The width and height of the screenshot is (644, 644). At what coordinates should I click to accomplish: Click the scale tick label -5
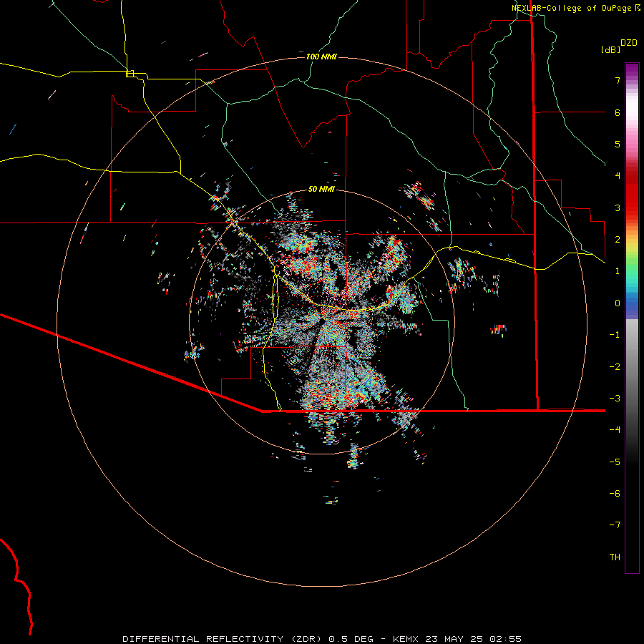click(x=615, y=462)
